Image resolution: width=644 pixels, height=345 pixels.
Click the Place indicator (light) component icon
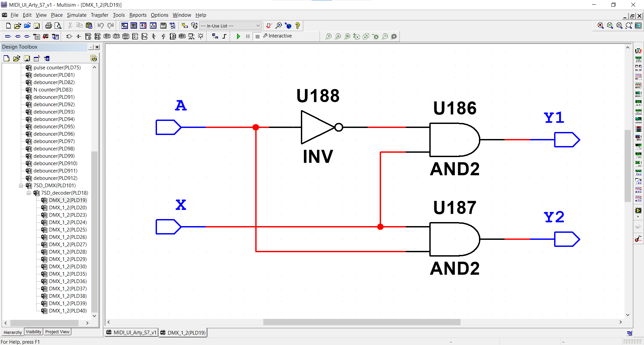[201, 36]
